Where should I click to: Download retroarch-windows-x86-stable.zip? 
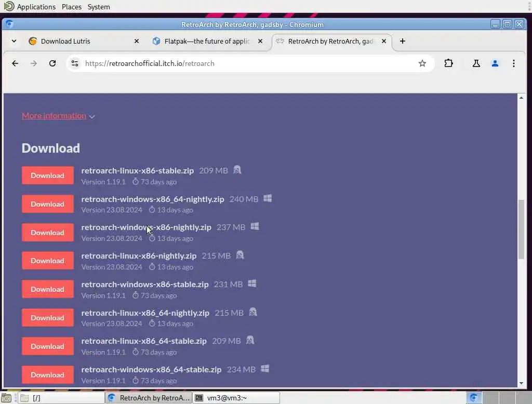[47, 289]
